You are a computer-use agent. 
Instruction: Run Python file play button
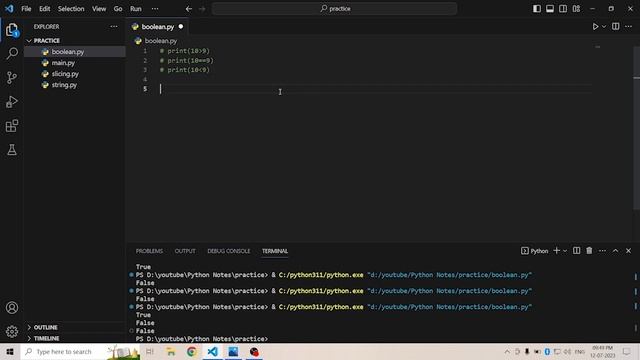(x=596, y=27)
